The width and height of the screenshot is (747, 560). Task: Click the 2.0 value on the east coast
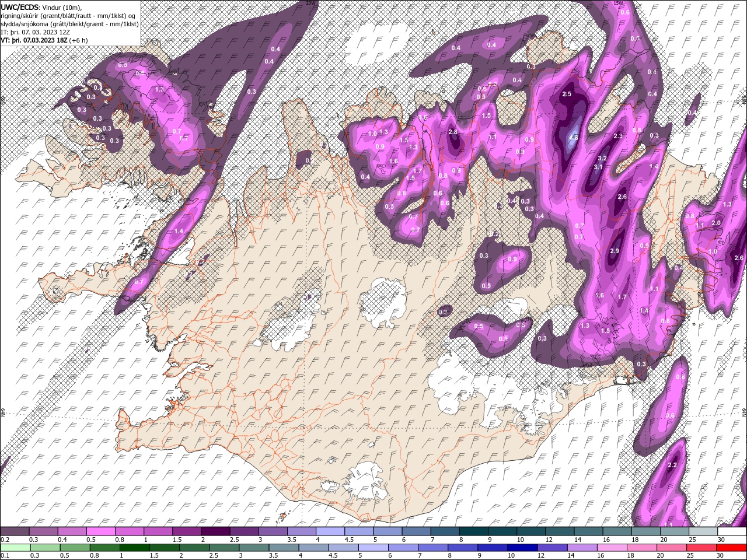click(x=717, y=223)
